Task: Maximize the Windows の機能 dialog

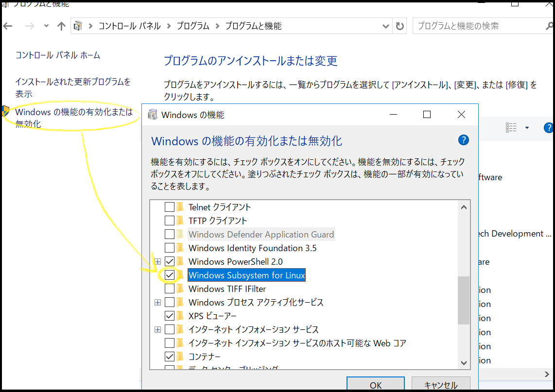Action: coord(427,114)
